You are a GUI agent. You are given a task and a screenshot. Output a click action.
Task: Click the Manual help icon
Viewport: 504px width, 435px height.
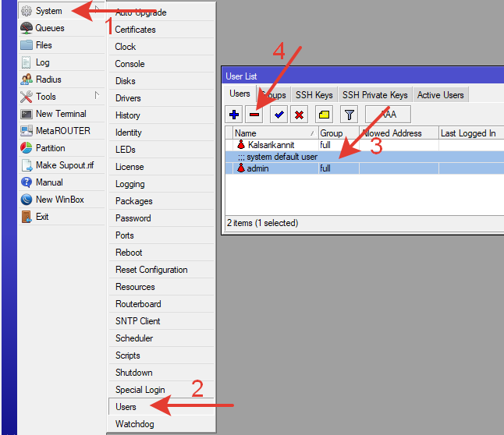point(27,182)
